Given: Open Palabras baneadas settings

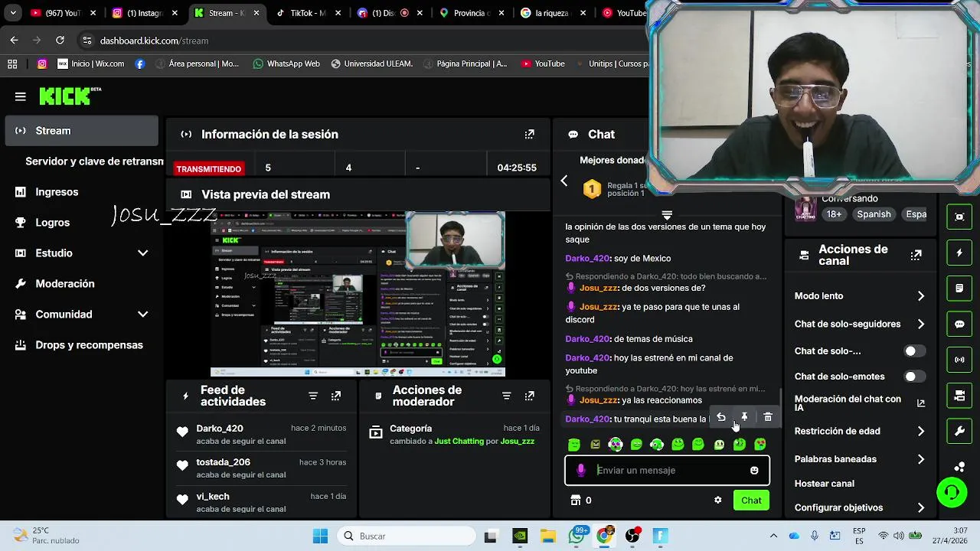Looking at the screenshot, I should coord(860,459).
